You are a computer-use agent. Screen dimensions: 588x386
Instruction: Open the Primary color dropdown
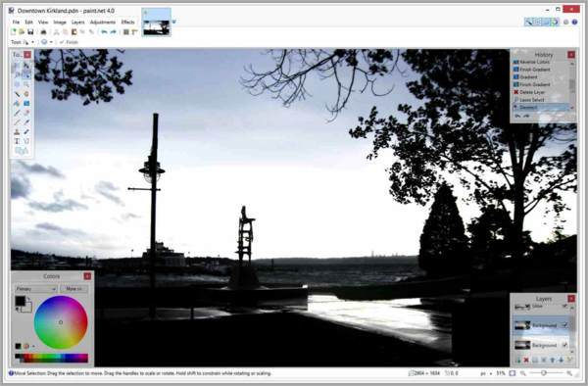click(36, 289)
